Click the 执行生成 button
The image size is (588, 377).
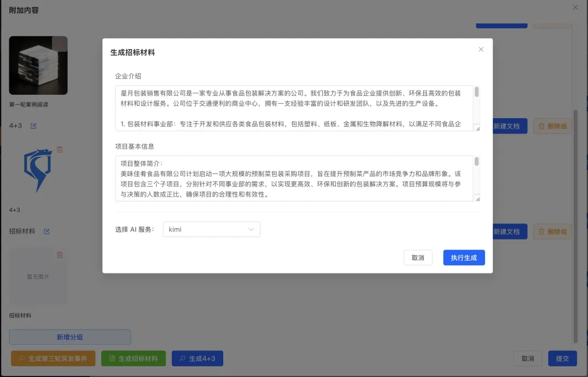pos(464,258)
